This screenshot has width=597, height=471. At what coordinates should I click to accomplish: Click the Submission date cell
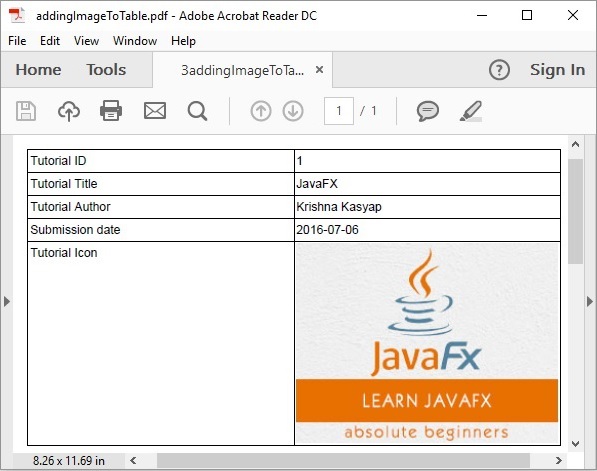coord(161,230)
